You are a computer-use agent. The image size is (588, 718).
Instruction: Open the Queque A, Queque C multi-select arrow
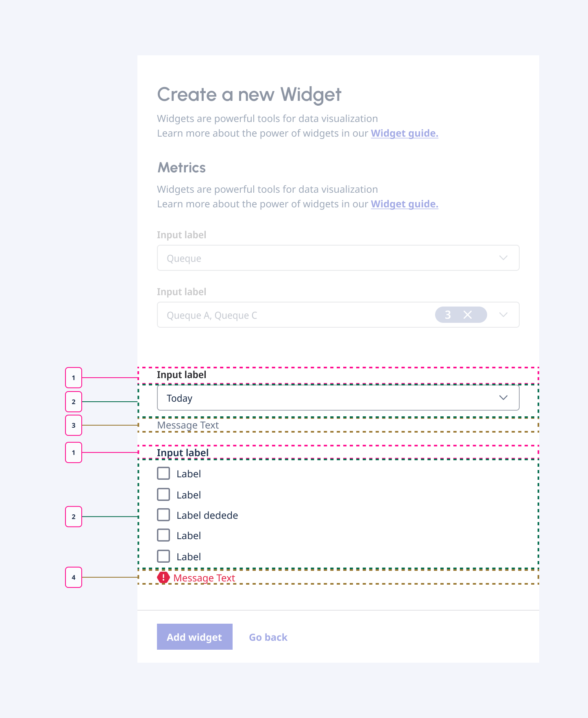(503, 315)
